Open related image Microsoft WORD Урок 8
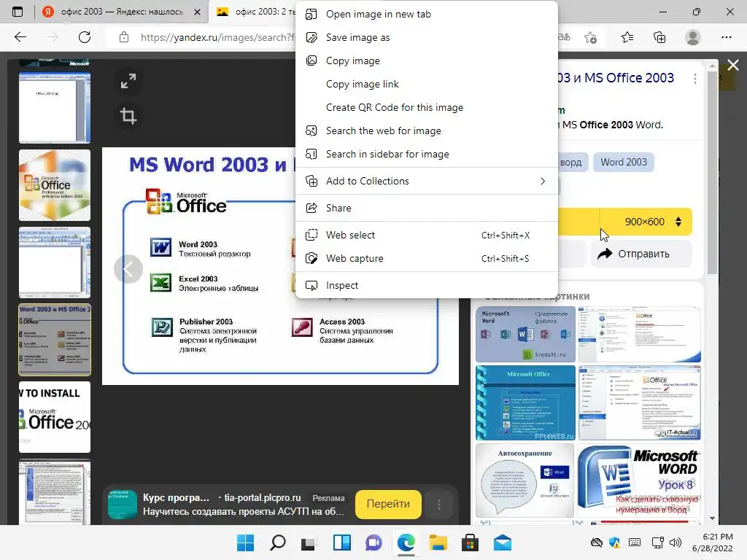This screenshot has height=560, width=747. pos(639,481)
